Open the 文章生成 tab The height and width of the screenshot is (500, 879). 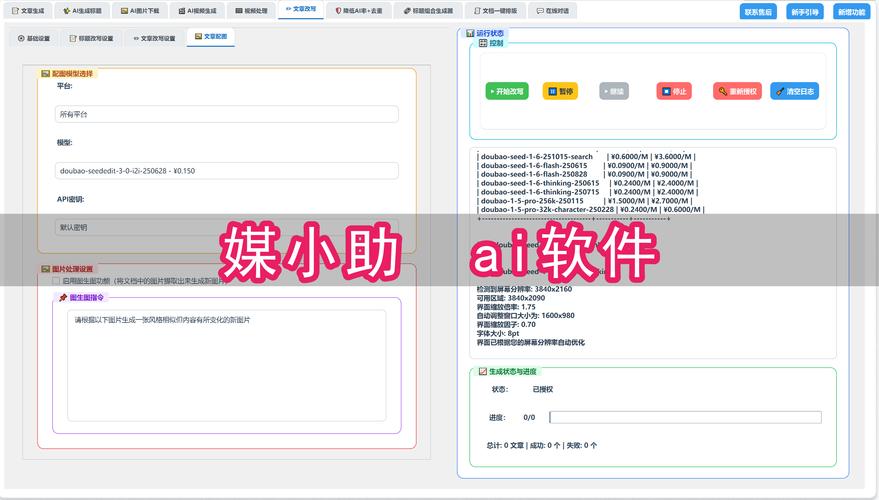click(x=28, y=11)
